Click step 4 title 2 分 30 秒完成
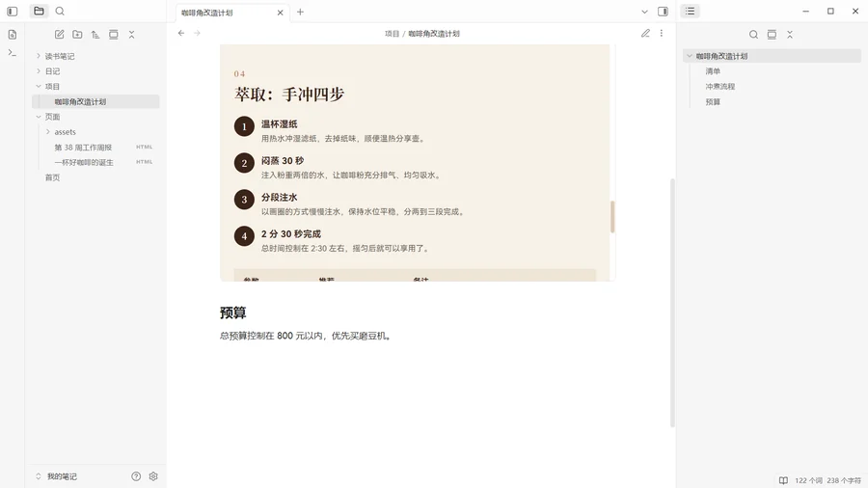This screenshot has width=868, height=488. (290, 233)
